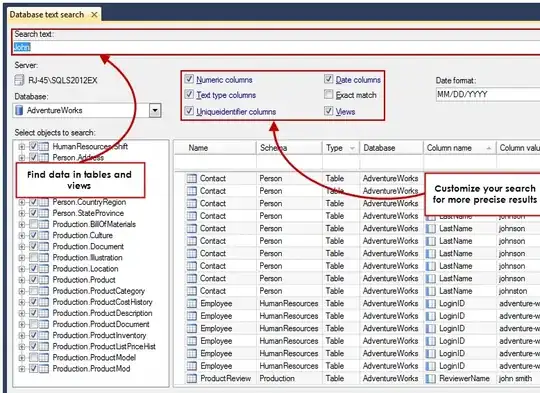
Task: Toggle the Views checkbox
Action: tap(329, 111)
